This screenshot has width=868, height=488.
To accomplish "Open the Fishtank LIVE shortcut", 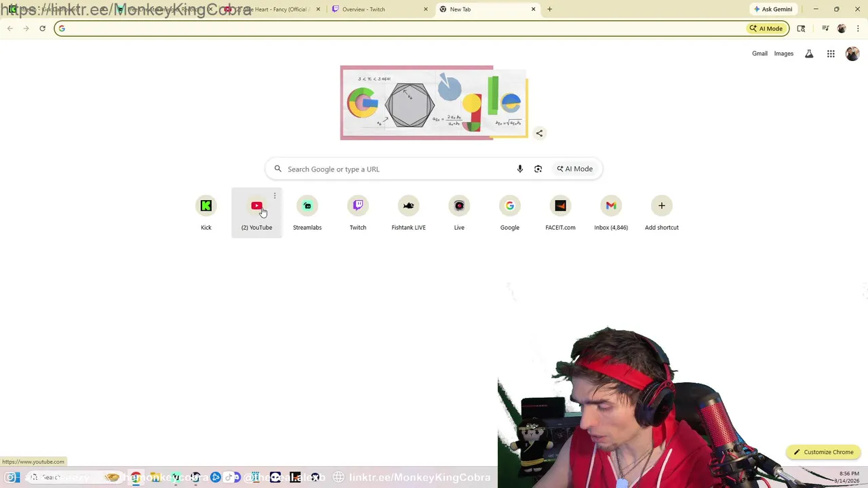I will (408, 213).
